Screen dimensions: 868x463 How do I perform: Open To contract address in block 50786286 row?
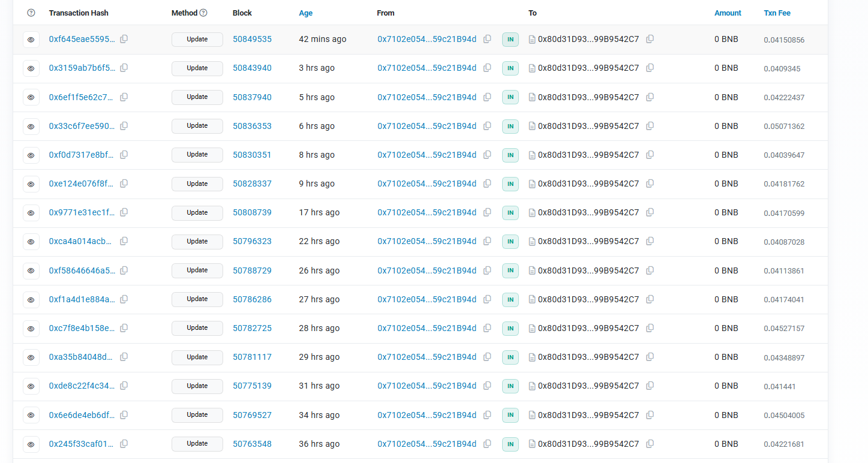pos(588,299)
